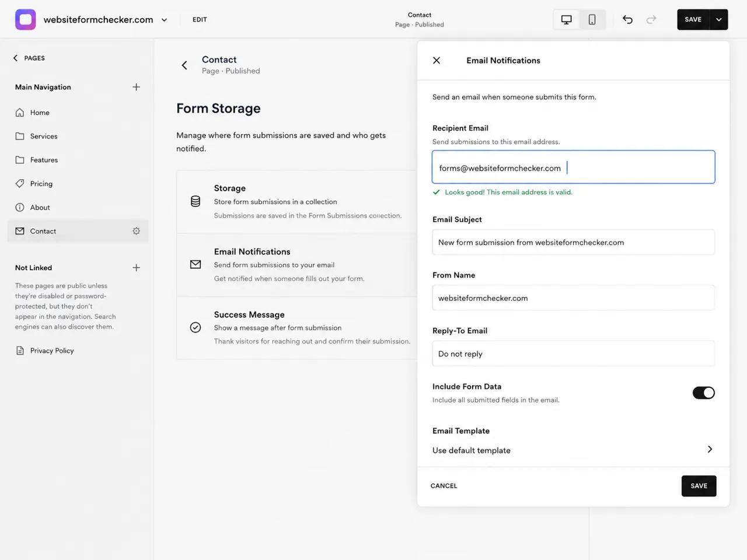The image size is (747, 560).
Task: Click the Storage database icon
Action: click(x=196, y=201)
